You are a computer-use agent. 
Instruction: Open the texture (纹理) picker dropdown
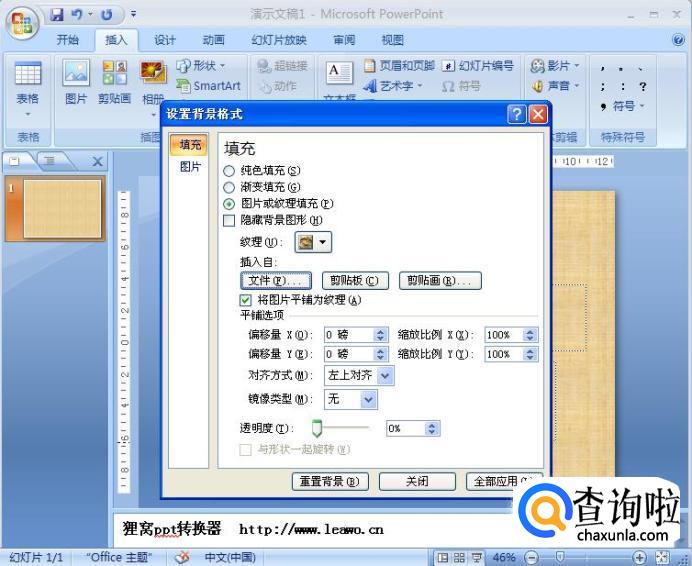(313, 242)
